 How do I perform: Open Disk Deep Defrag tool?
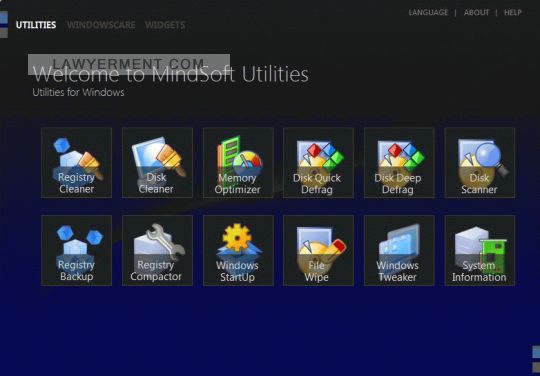tap(399, 163)
